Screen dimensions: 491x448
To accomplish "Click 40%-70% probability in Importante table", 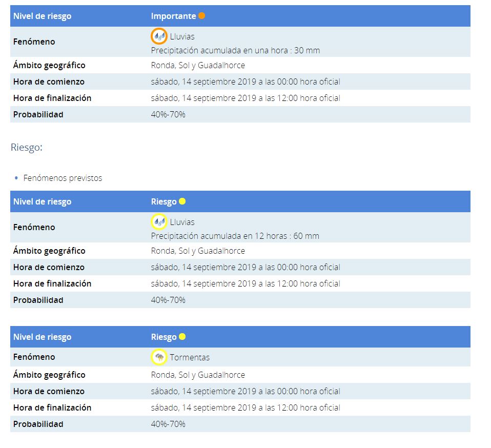I will (x=168, y=114).
